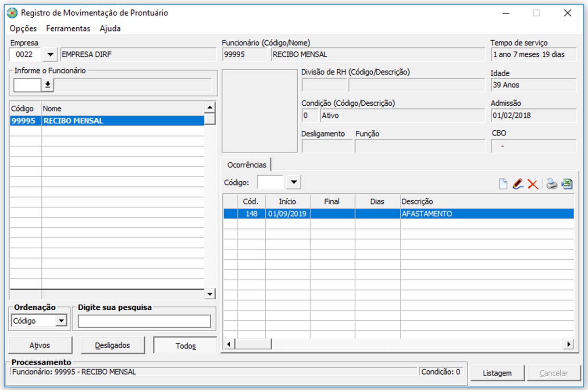This screenshot has height=390, width=588.
Task: Select the AFASTAMENTO occurrence row
Action: point(399,214)
